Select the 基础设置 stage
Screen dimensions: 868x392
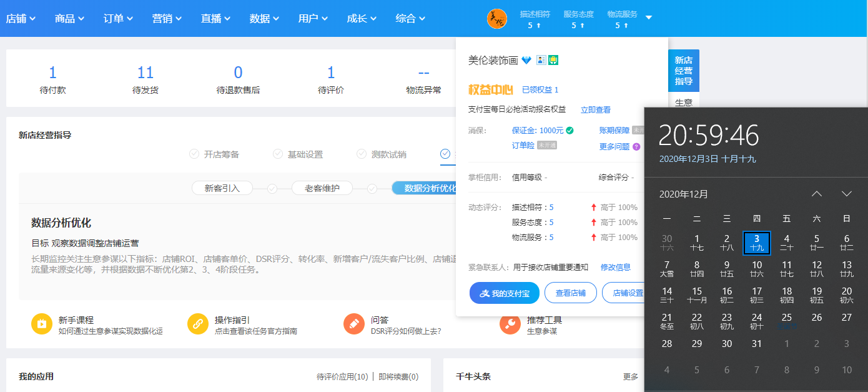coord(298,154)
